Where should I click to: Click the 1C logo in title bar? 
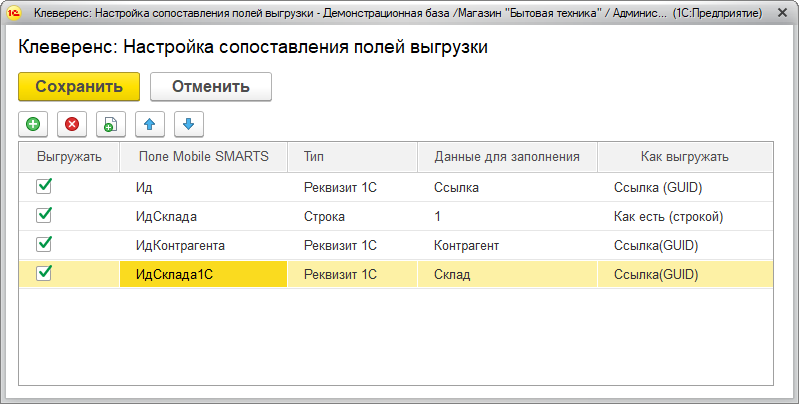coord(14,13)
